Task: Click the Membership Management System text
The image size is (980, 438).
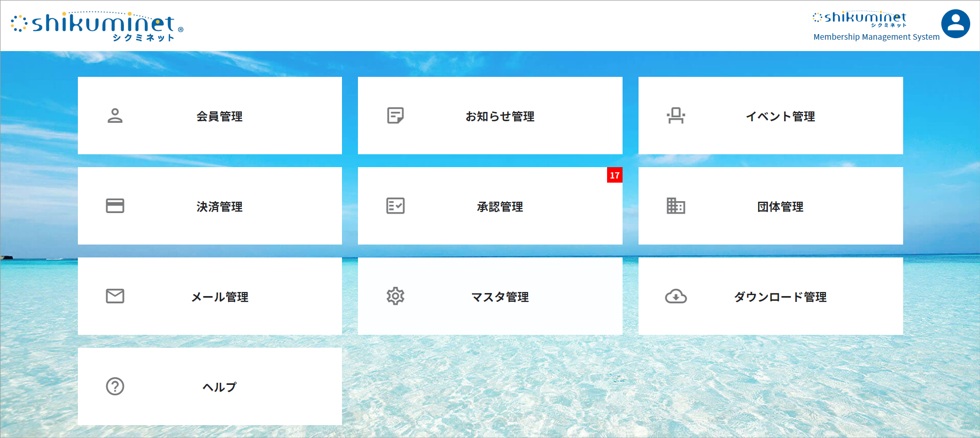Action: pyautogui.click(x=876, y=37)
